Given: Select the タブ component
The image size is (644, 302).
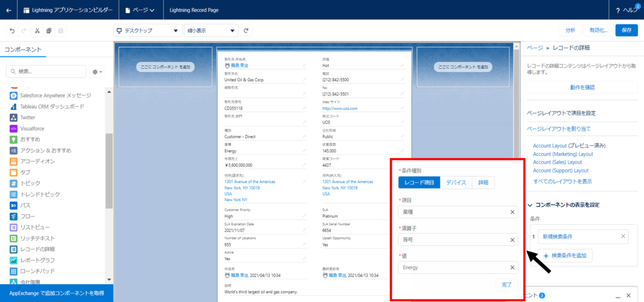Looking at the screenshot, I should pos(20,172).
